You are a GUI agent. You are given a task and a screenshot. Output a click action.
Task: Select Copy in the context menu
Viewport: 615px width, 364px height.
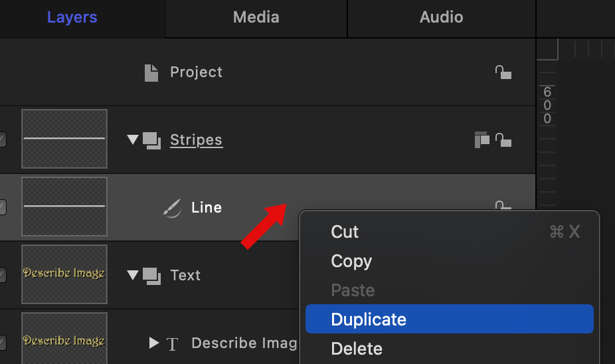(351, 261)
